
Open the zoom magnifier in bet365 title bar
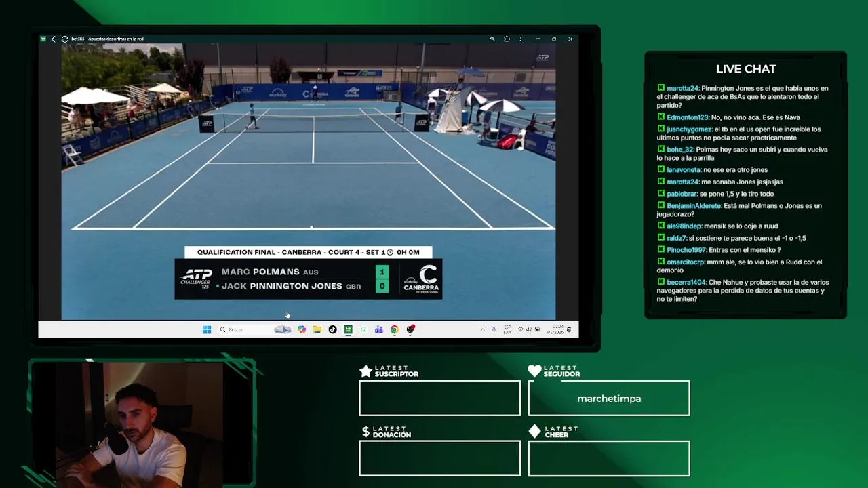pos(492,39)
